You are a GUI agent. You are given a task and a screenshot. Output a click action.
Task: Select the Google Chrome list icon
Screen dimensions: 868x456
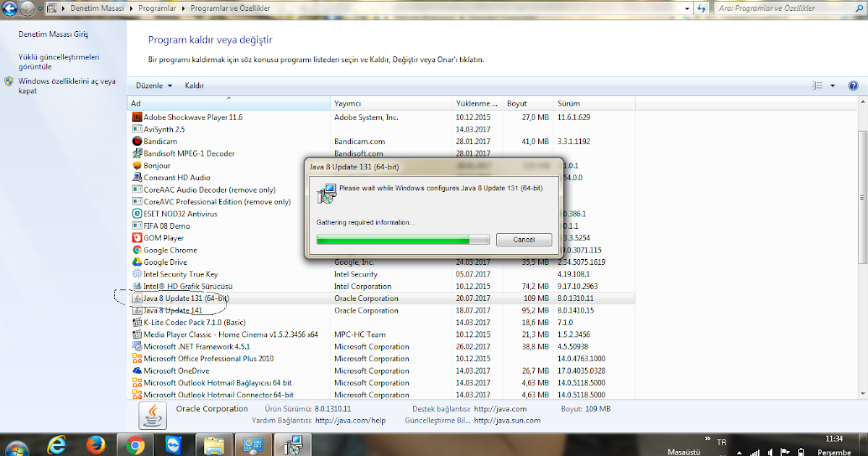(x=137, y=250)
